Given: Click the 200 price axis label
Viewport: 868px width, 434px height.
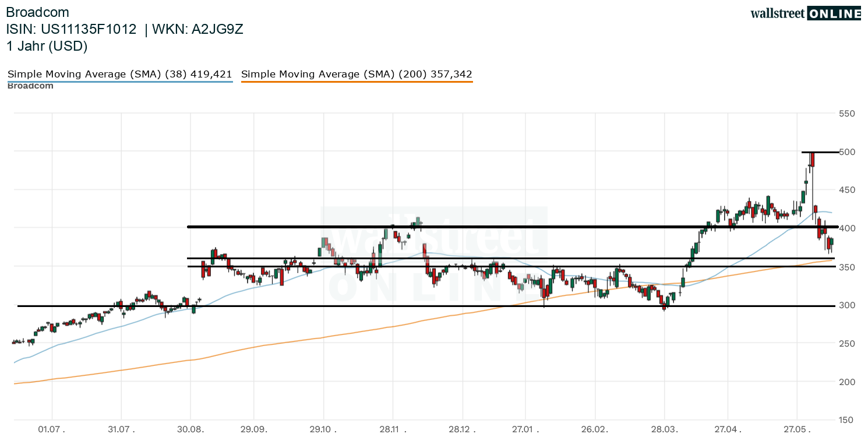Looking at the screenshot, I should coord(847,382).
